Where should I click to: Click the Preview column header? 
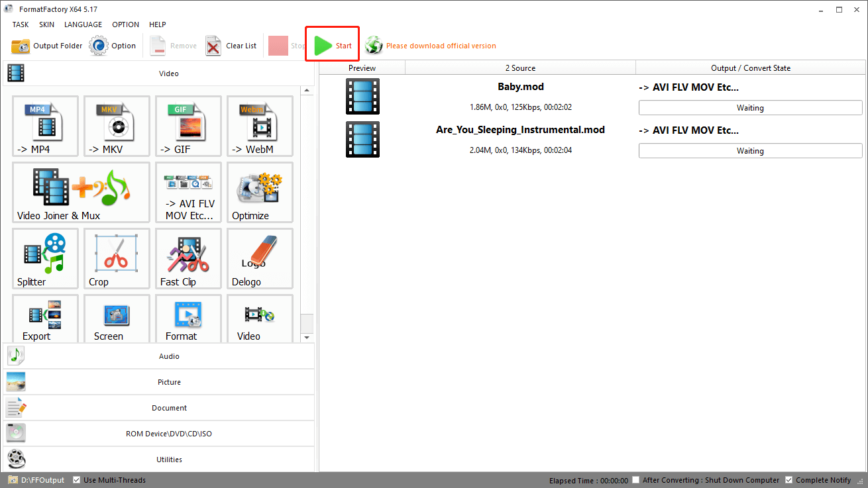point(362,68)
